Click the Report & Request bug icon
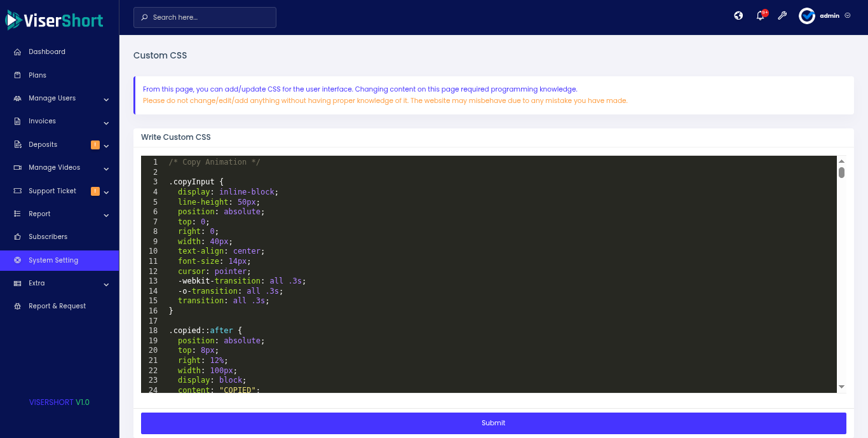868x438 pixels. pos(17,306)
